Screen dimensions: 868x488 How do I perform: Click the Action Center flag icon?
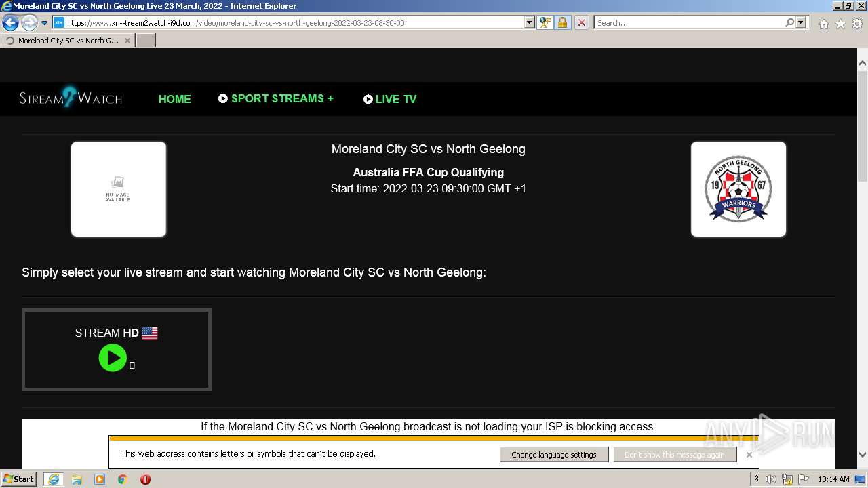coord(804,479)
